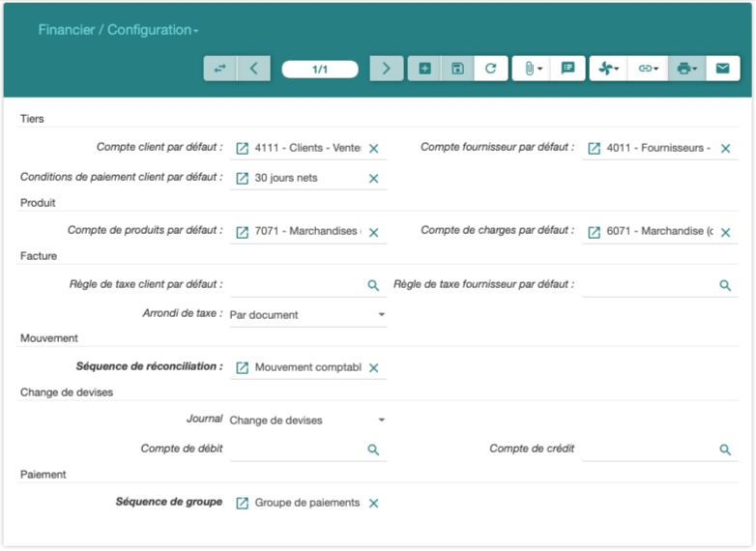
Task: Click the switch view toolbar icon
Action: [220, 69]
